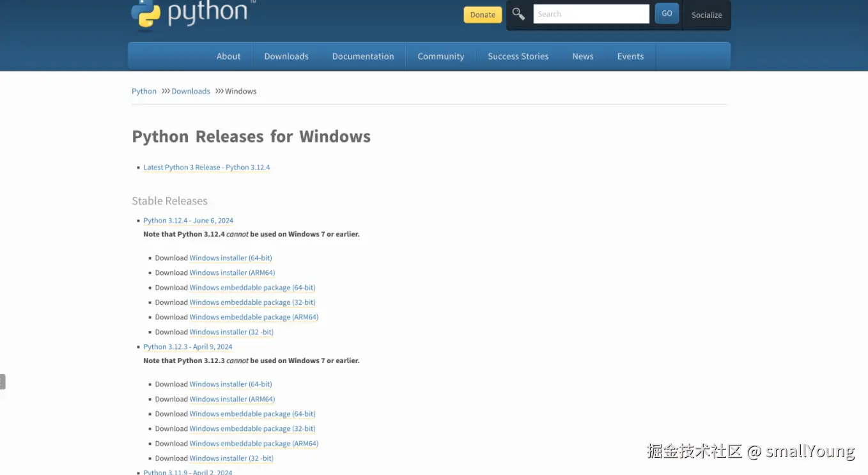
Task: Download 3.12.3 Windows installer (64-bit)
Action: point(231,384)
